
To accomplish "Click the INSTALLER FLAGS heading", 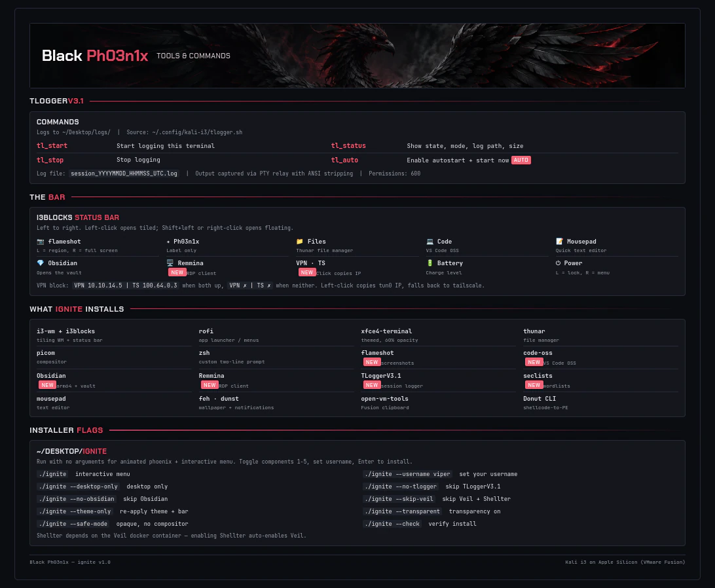I will [66, 430].
